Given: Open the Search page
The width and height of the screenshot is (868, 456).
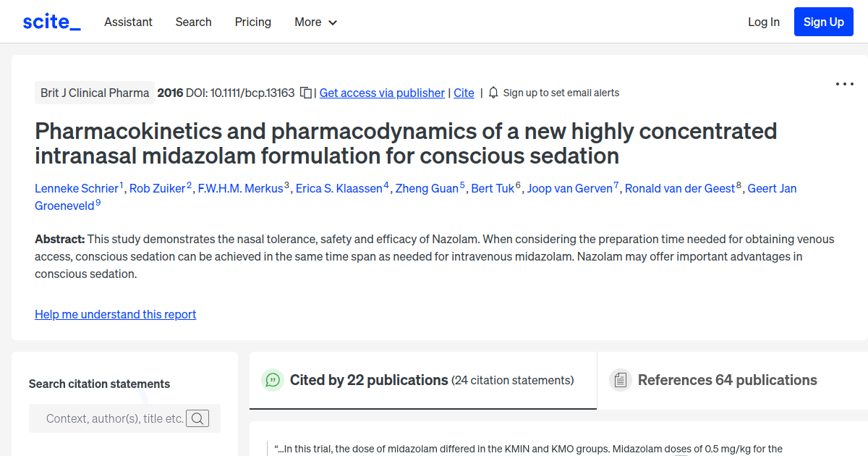Looking at the screenshot, I should pos(193,22).
